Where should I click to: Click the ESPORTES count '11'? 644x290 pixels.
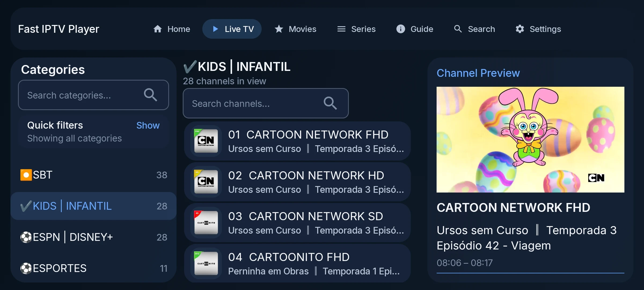point(164,269)
